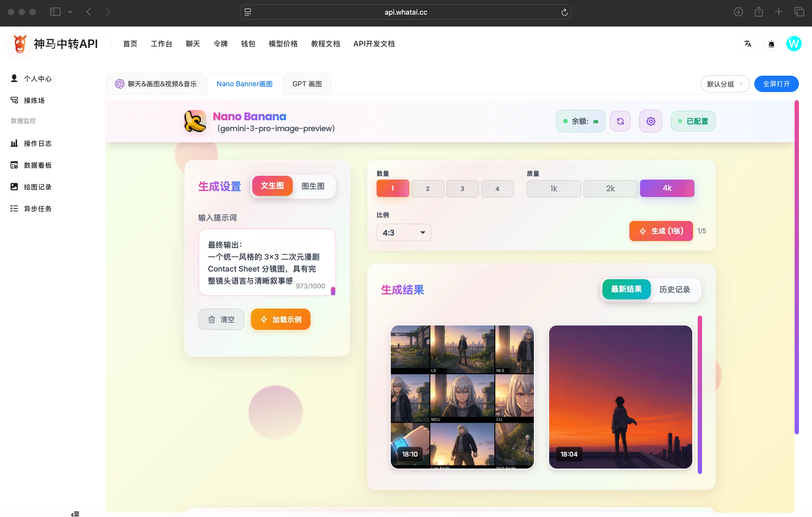Open the notification bell icon
Screen dimensions: 812x517
(771, 44)
